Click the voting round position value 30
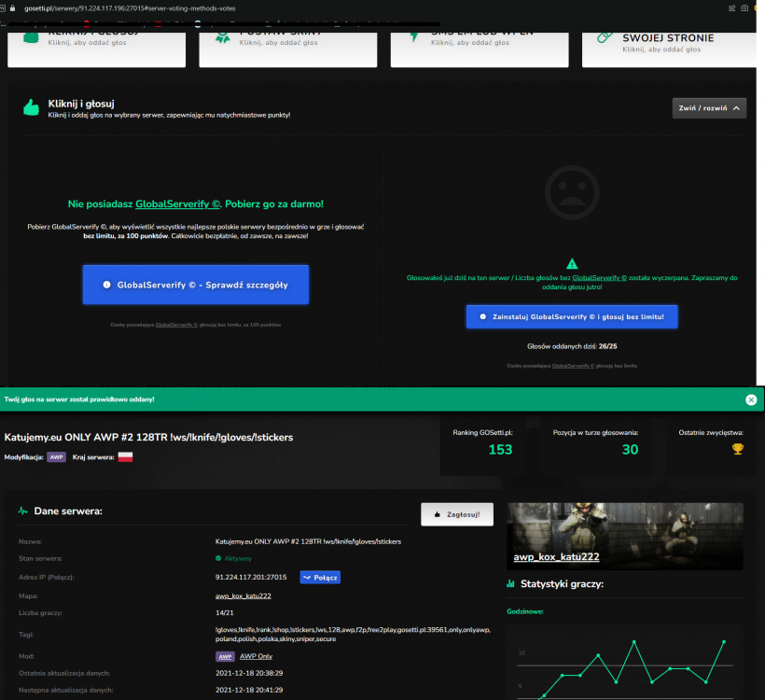 click(630, 450)
